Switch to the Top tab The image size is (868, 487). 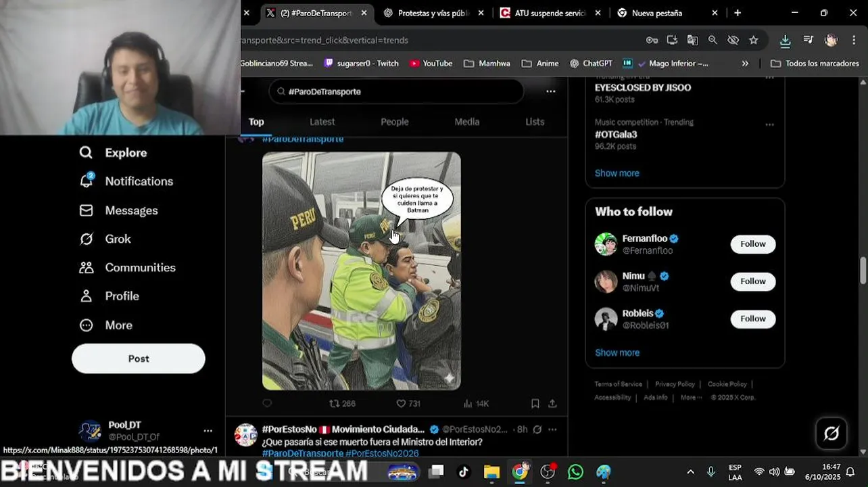256,122
